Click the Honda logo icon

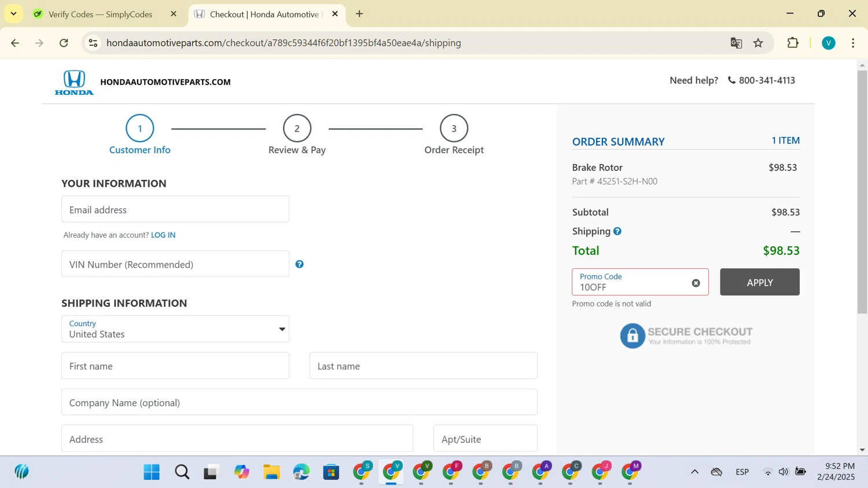click(x=74, y=82)
